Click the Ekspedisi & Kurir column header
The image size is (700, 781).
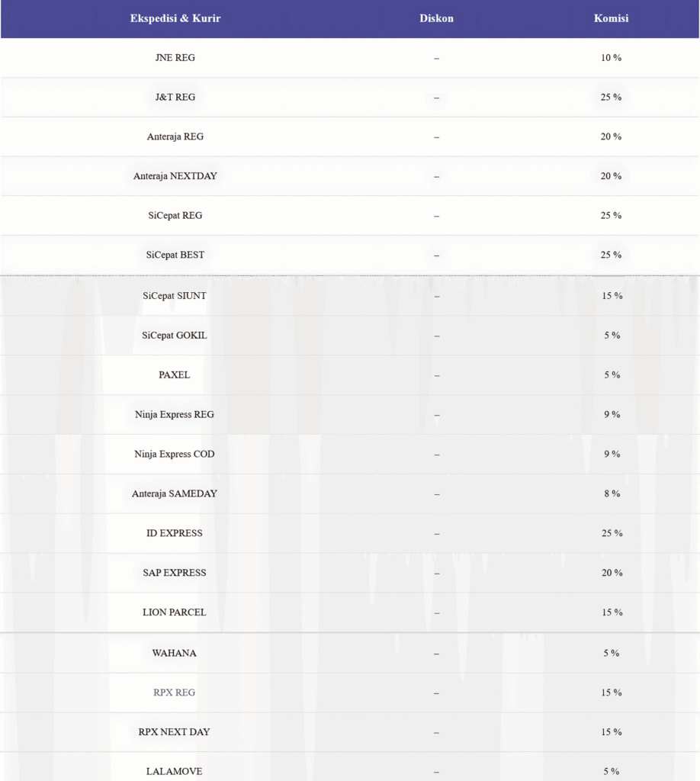[x=175, y=18]
